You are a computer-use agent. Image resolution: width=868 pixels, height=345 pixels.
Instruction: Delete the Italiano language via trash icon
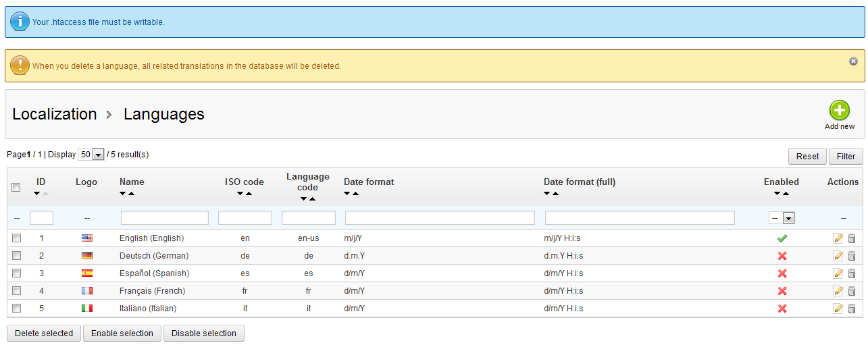(x=851, y=309)
